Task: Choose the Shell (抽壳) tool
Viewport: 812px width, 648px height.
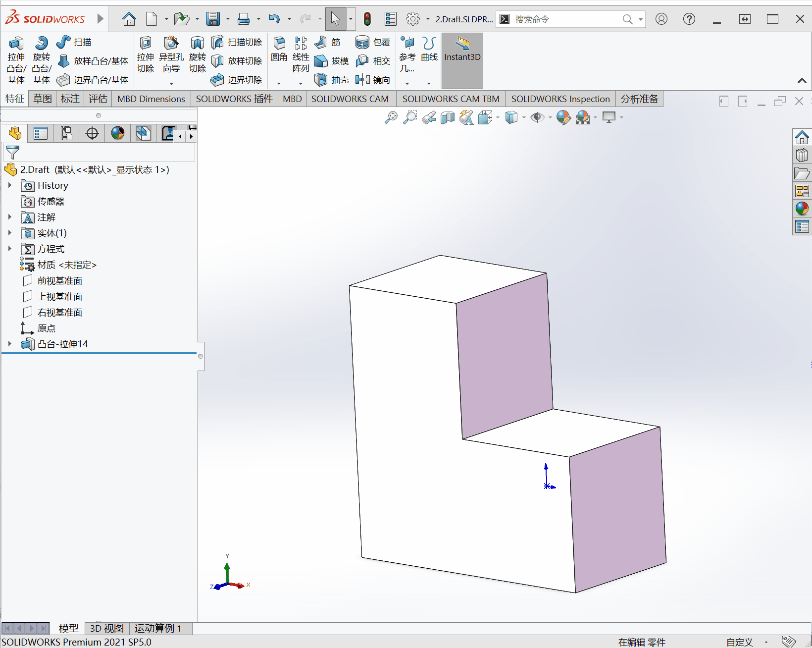Action: pyautogui.click(x=332, y=80)
